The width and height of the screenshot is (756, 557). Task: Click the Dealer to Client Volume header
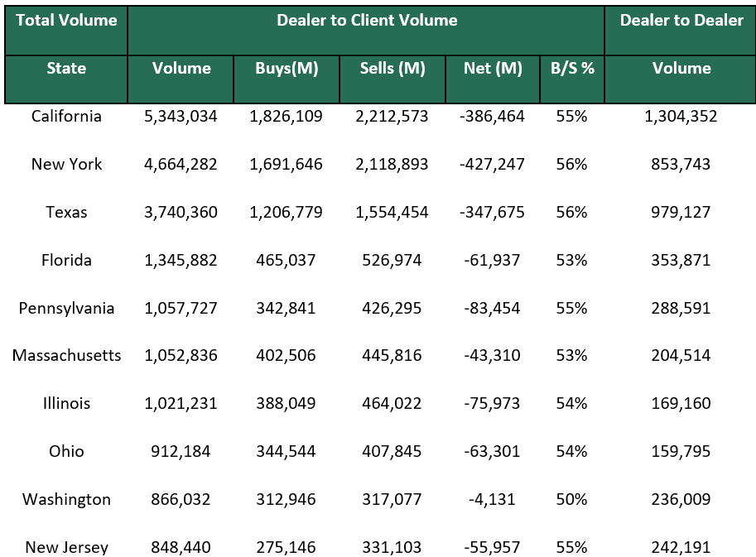(368, 21)
